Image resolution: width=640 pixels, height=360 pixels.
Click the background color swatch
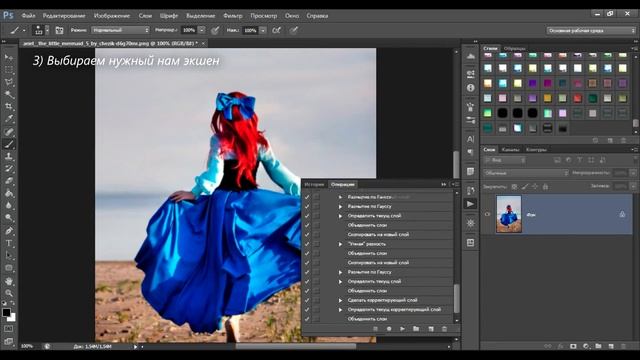12,318
